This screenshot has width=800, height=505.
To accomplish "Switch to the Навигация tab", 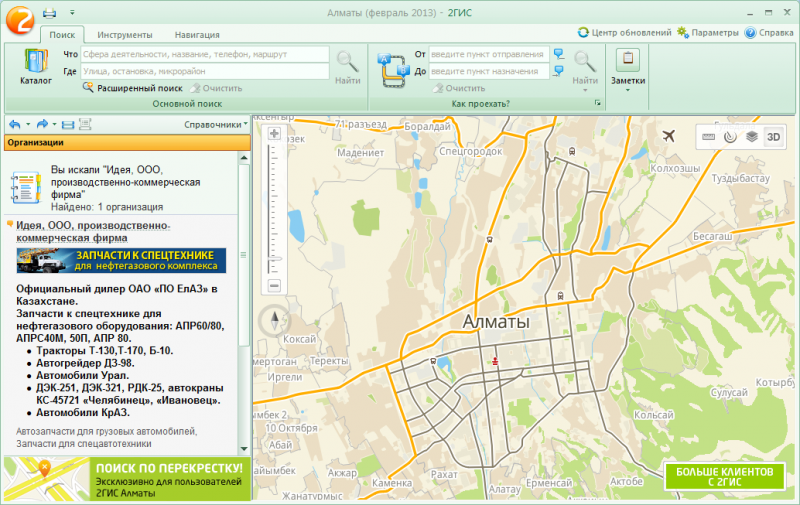I will pos(197,35).
